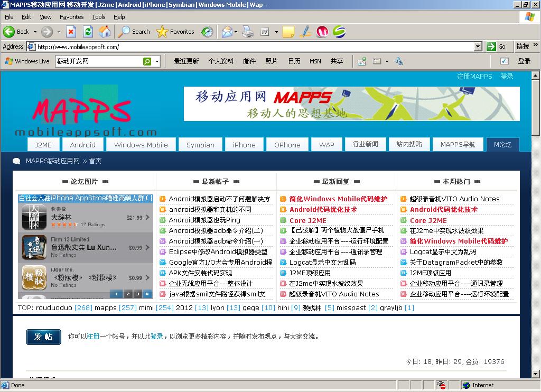This screenshot has width=541, height=392.
Task: Open the APK文件安装代码实现 post link
Action: pyautogui.click(x=200, y=273)
